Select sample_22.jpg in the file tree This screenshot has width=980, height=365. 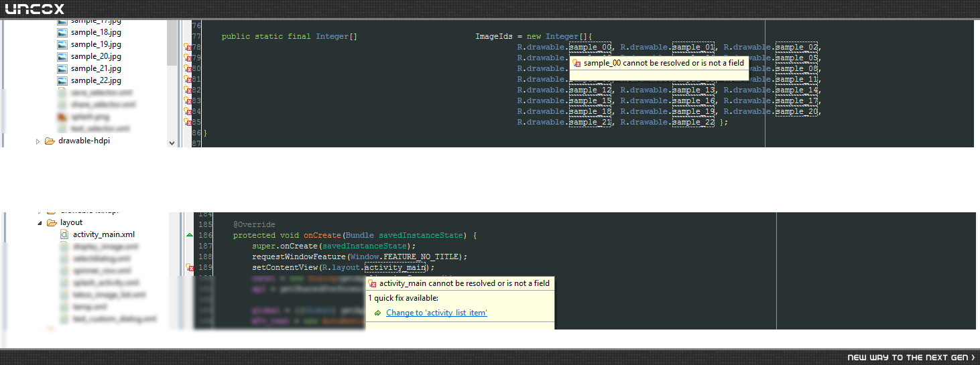tap(96, 80)
